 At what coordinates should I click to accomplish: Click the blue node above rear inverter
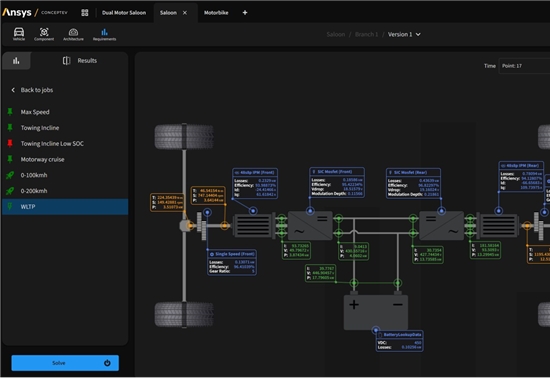pyautogui.click(x=442, y=211)
